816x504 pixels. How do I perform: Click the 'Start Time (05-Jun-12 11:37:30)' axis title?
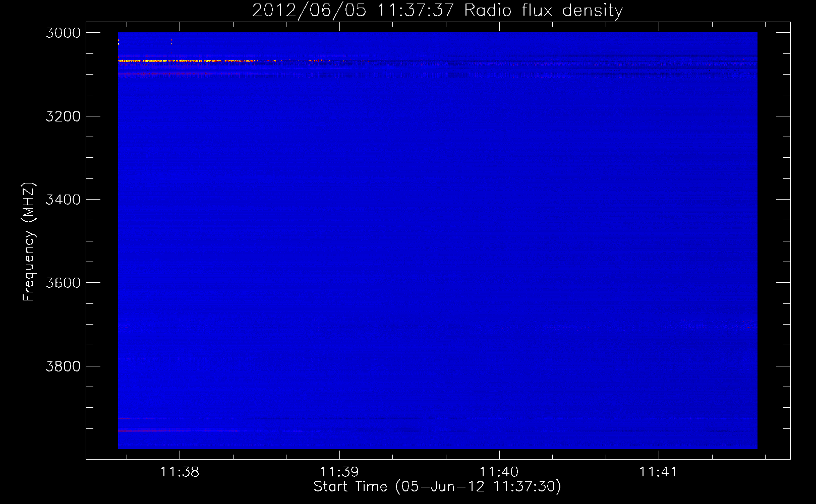(437, 487)
